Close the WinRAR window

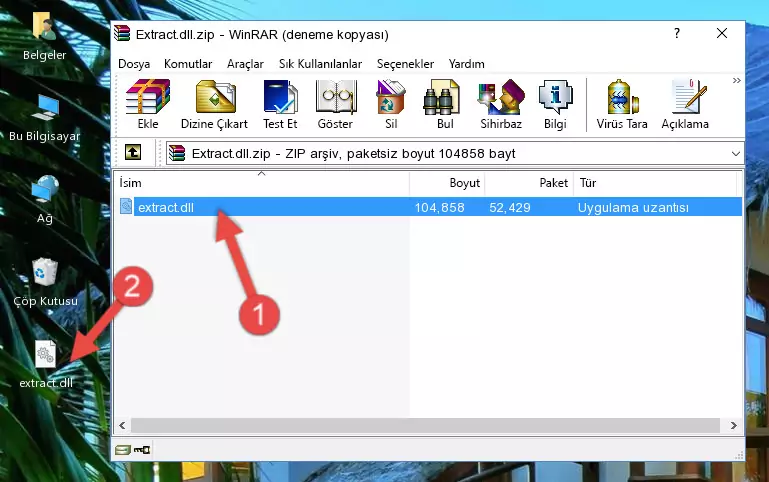coord(721,33)
